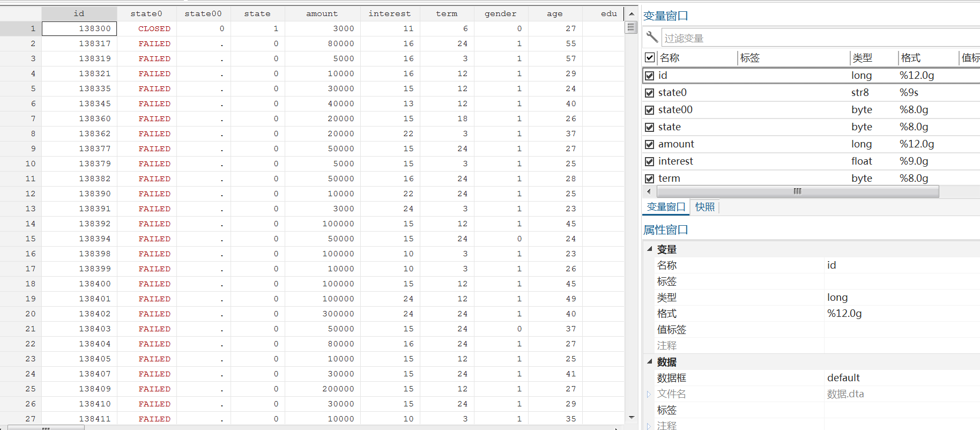This screenshot has height=430, width=980.
Task: Select the state0 column header
Action: pyautogui.click(x=146, y=13)
